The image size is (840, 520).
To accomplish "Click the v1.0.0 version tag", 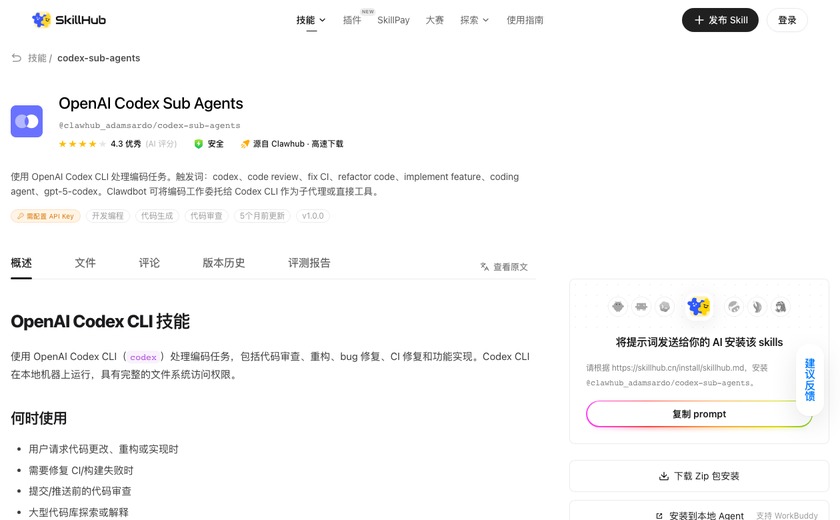I will (x=313, y=216).
